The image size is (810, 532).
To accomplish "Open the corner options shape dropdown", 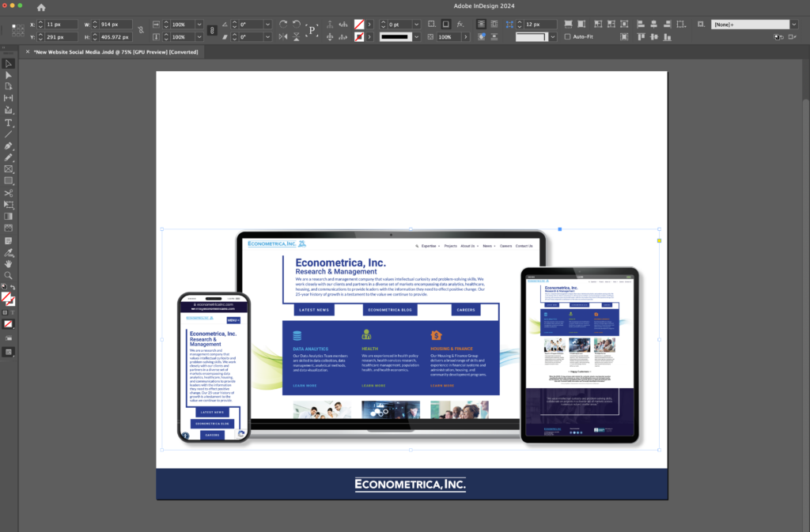I will click(x=553, y=37).
